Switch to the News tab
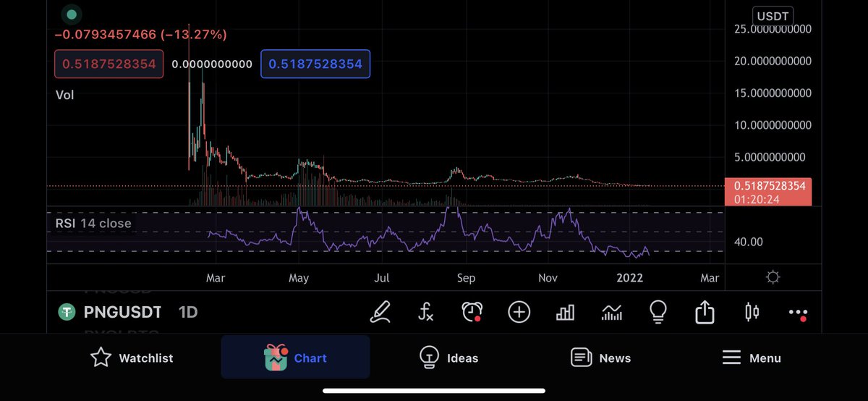 coord(600,358)
